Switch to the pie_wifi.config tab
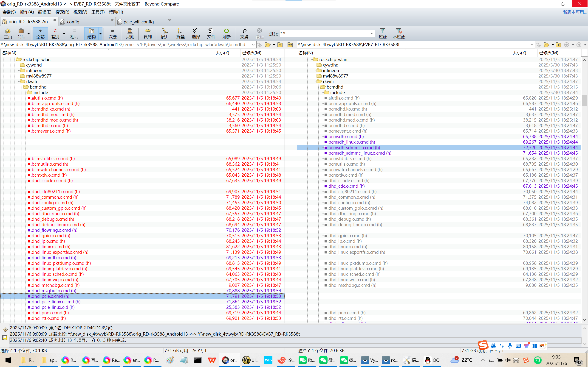 coord(139,22)
